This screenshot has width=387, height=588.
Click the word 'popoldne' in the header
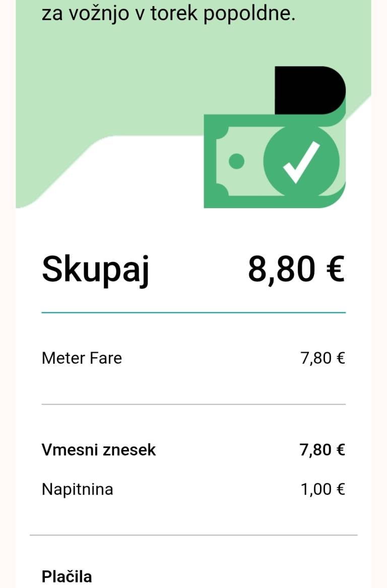pos(248,14)
